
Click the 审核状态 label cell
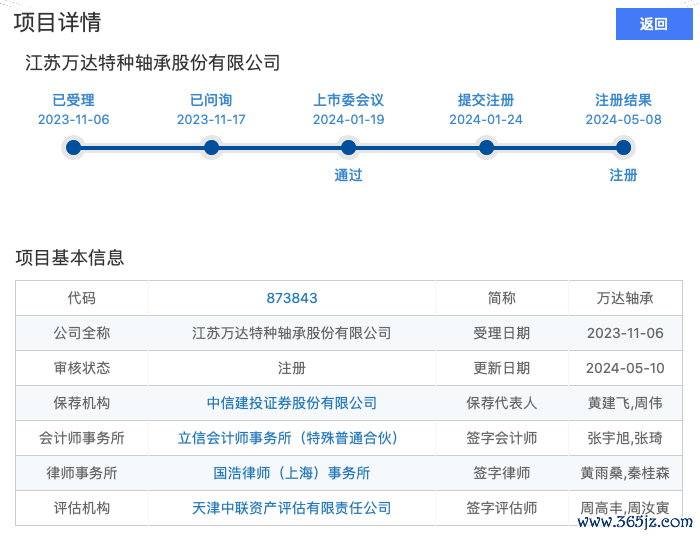click(82, 368)
